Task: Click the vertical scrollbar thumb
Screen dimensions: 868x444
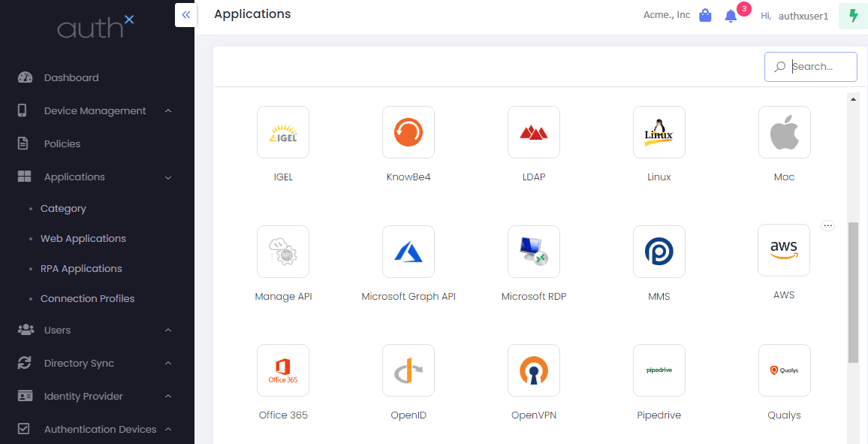Action: click(x=853, y=292)
